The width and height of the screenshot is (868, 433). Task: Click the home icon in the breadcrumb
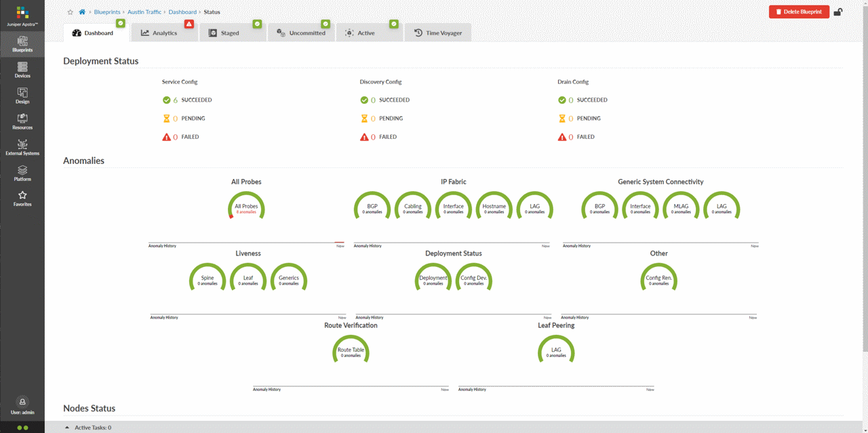pyautogui.click(x=81, y=12)
